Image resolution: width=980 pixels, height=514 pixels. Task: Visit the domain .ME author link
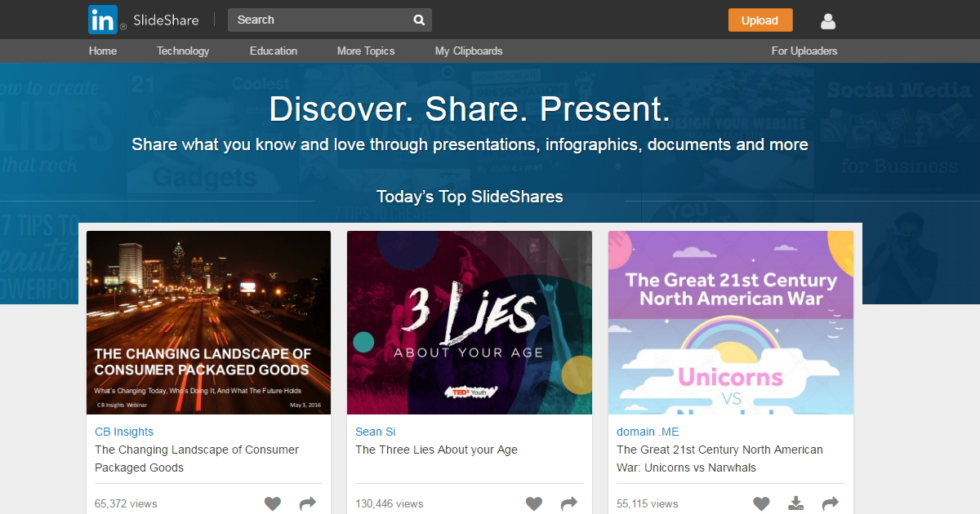click(648, 432)
